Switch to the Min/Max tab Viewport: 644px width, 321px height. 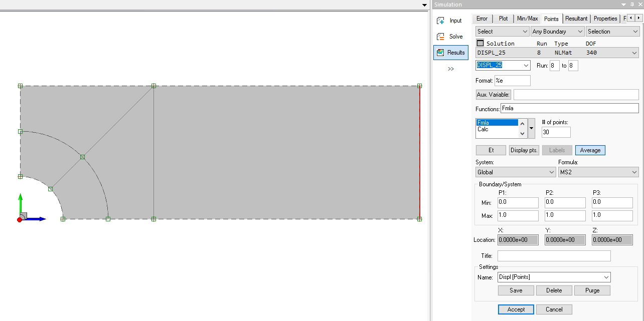[x=527, y=19]
